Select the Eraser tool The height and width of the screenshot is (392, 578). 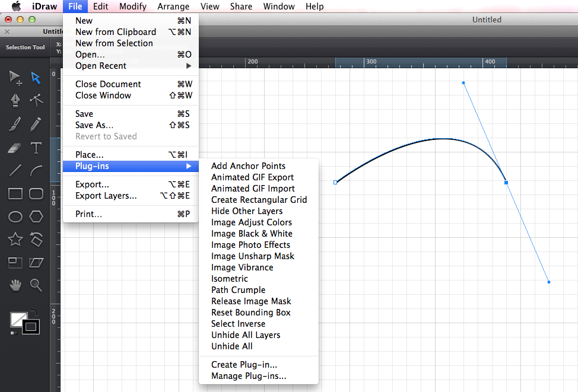pyautogui.click(x=15, y=148)
